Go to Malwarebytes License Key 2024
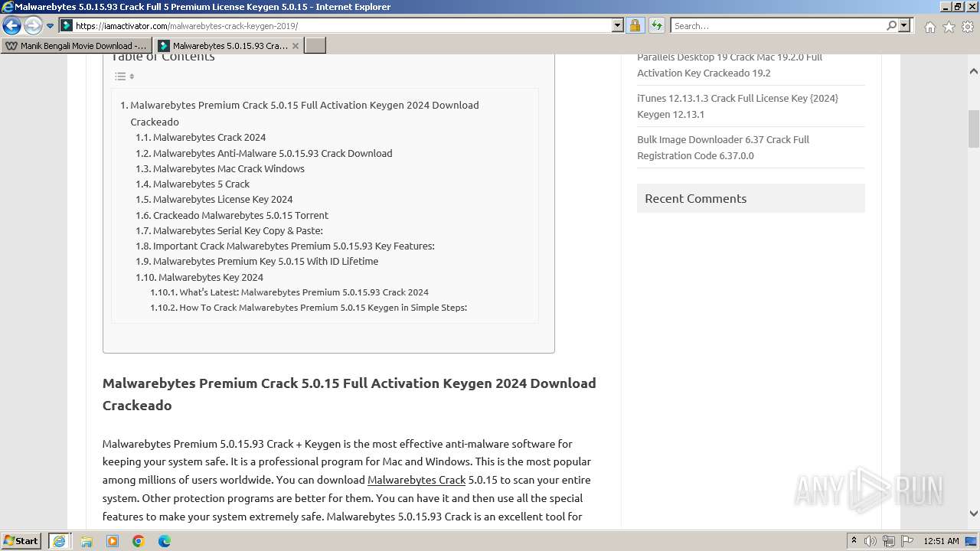Viewport: 980px width, 551px height. [223, 199]
